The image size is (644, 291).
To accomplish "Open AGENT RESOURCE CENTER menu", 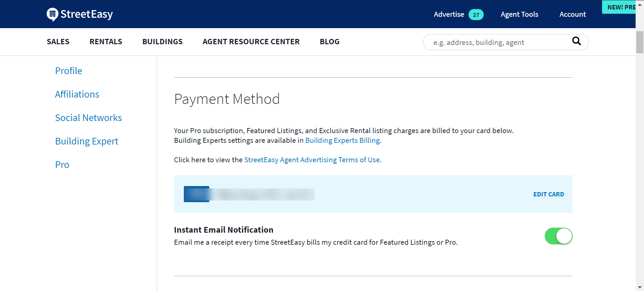I will pyautogui.click(x=251, y=42).
